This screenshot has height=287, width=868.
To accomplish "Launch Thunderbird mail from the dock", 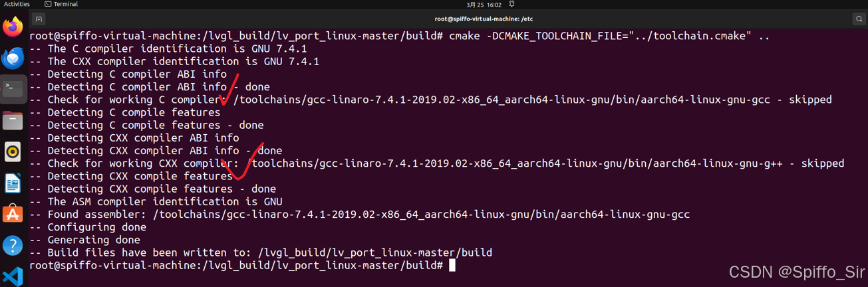I will (x=13, y=58).
